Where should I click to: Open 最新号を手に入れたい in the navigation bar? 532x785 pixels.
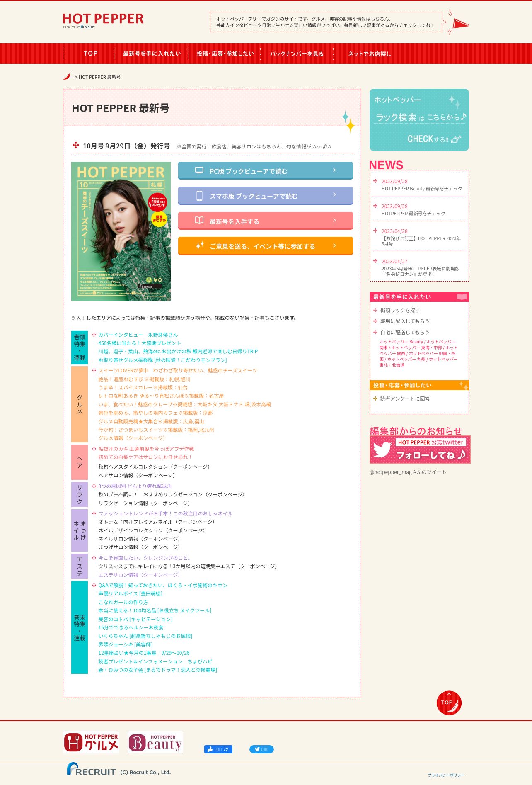pos(152,53)
